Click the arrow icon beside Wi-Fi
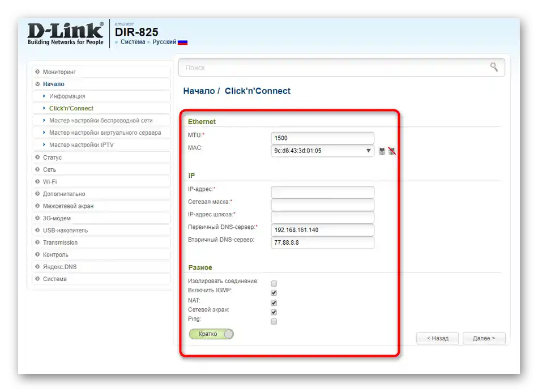538x392 pixels. (37, 182)
